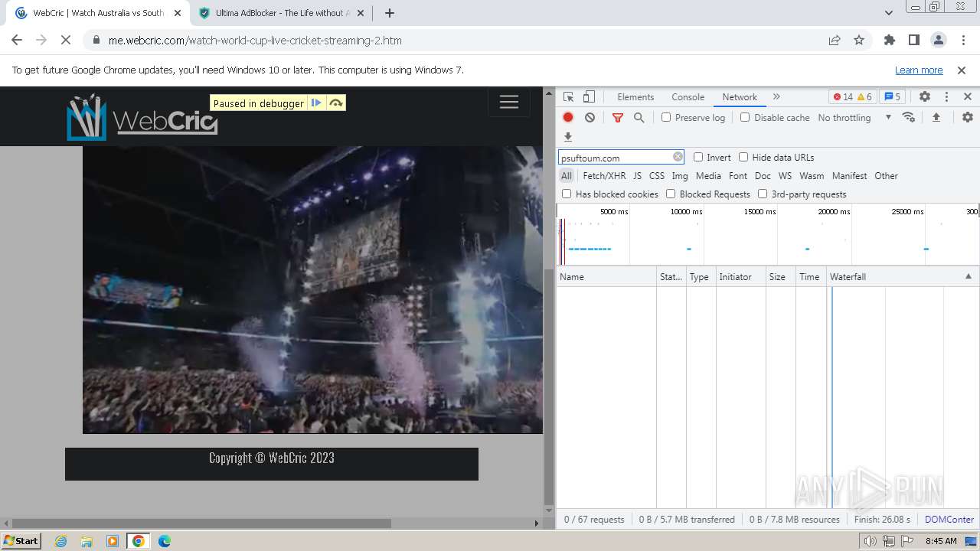This screenshot has height=551, width=980.
Task: Filter requests by Manifest type
Action: click(849, 175)
